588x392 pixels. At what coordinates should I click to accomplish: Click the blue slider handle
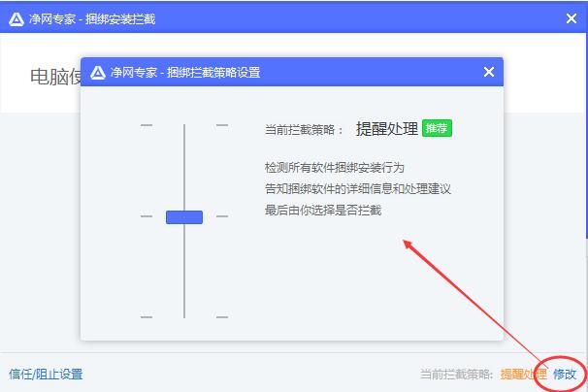[183, 216]
